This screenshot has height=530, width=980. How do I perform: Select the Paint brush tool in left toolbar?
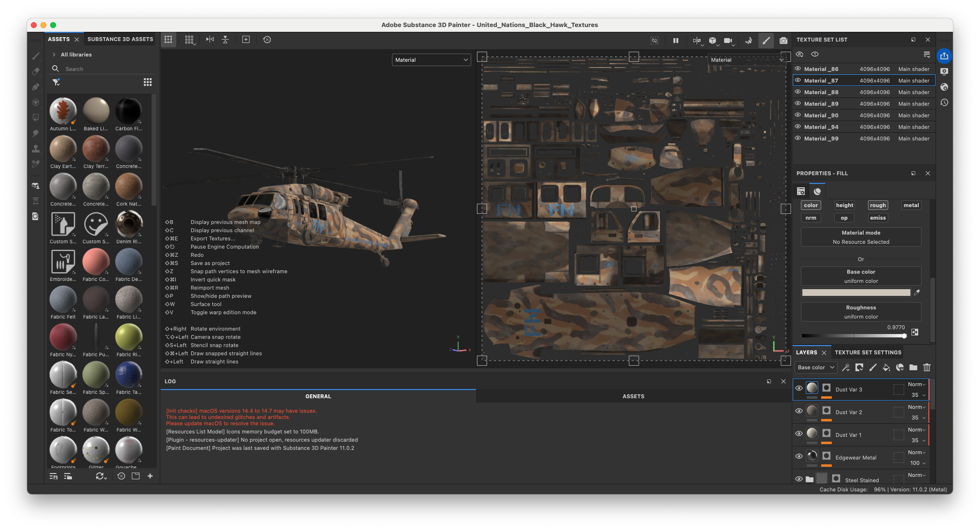coord(35,56)
